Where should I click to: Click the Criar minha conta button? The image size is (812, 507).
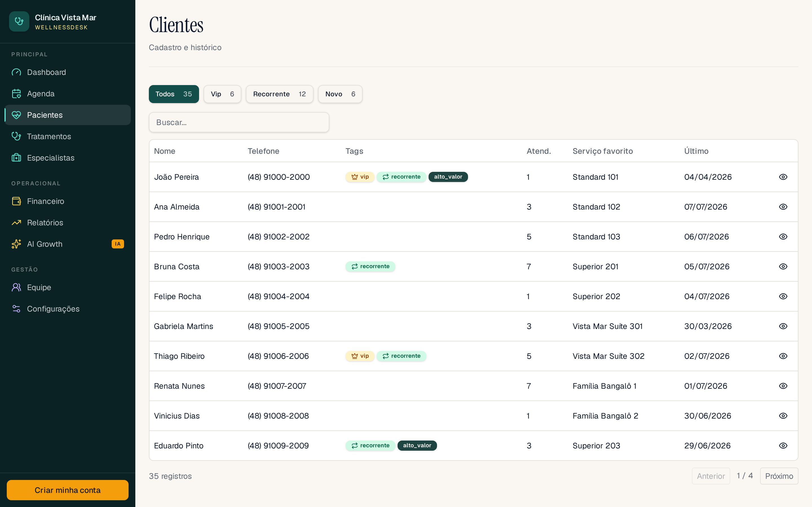click(x=67, y=490)
